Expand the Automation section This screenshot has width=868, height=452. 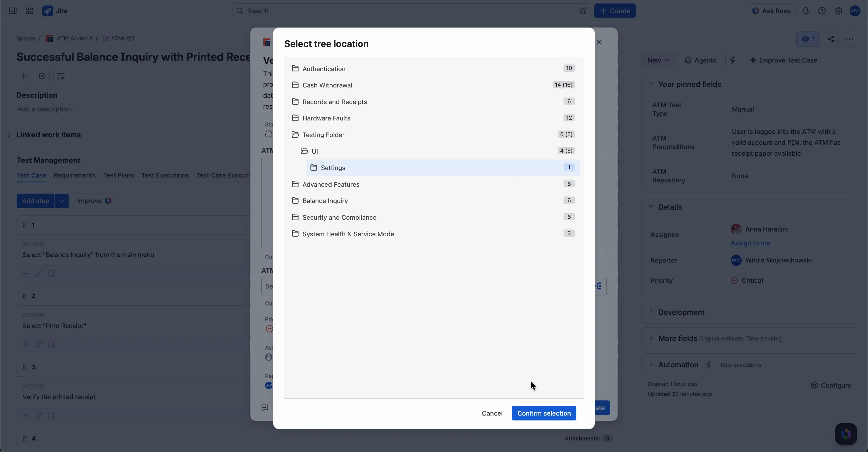651,364
